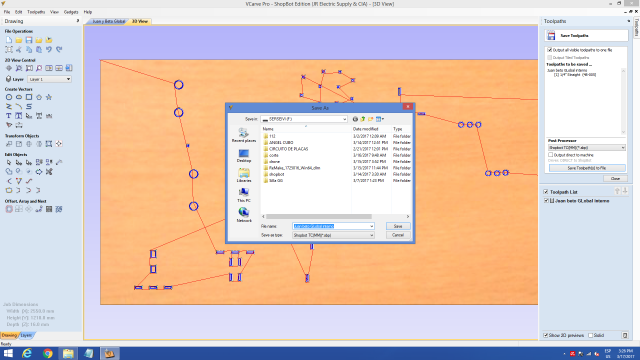Toggle Output all visible toolpaths to one file
Viewport: 640px width, 360px height.
[x=550, y=50]
